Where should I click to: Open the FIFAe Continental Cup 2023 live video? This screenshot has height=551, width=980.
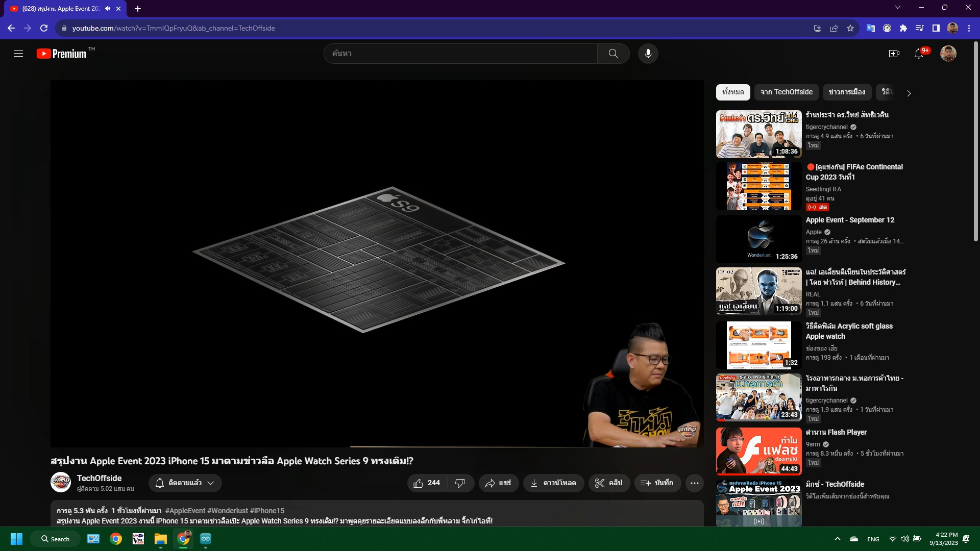[758, 186]
